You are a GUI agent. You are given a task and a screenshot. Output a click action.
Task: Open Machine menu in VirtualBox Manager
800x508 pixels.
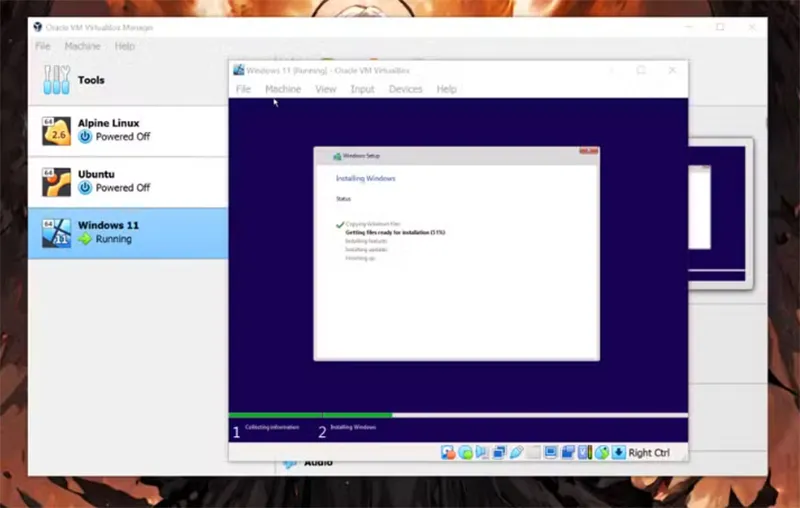[x=82, y=46]
